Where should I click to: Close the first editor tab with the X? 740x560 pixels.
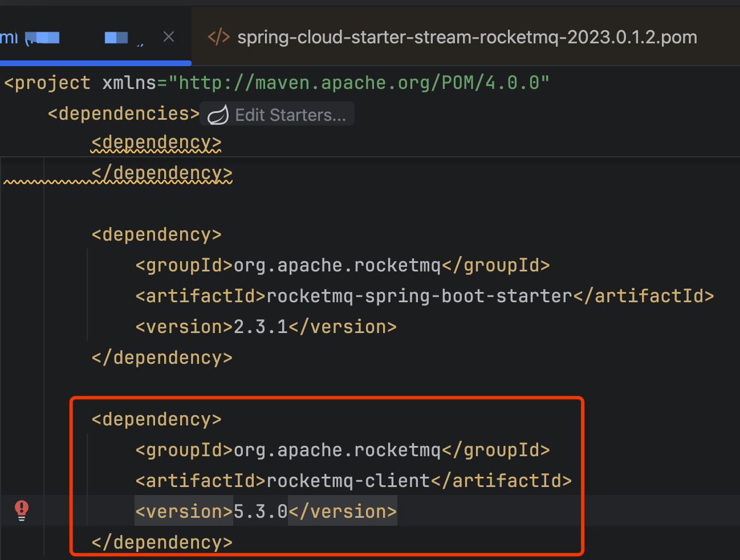(x=169, y=36)
